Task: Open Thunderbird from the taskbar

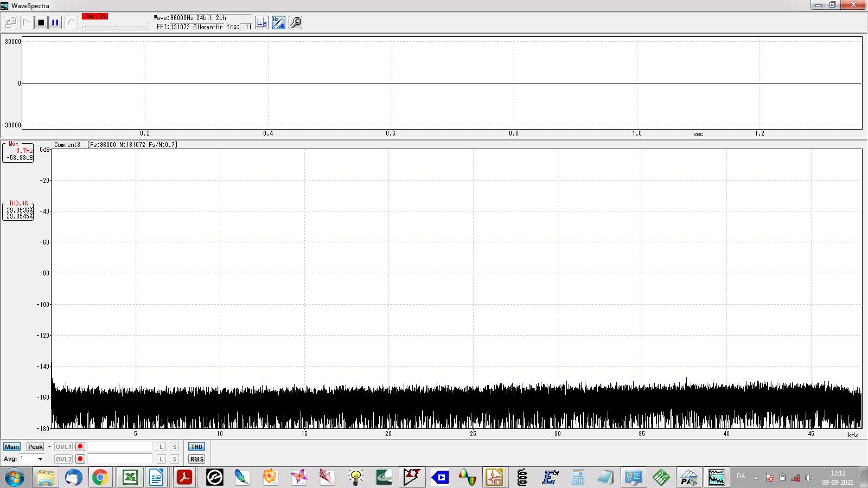Action: click(73, 477)
